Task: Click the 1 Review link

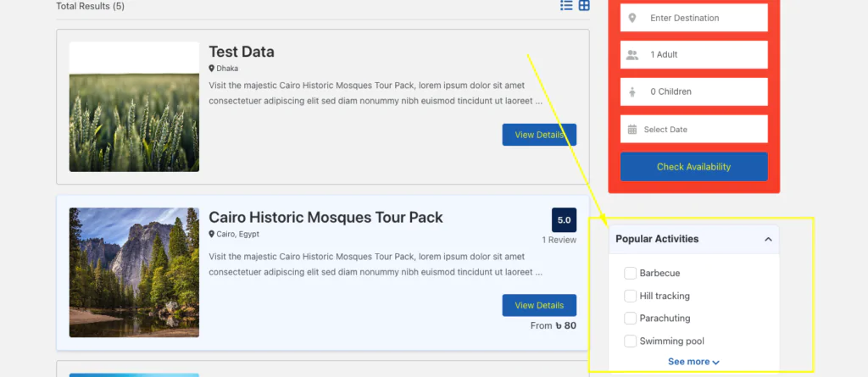Action: point(559,241)
